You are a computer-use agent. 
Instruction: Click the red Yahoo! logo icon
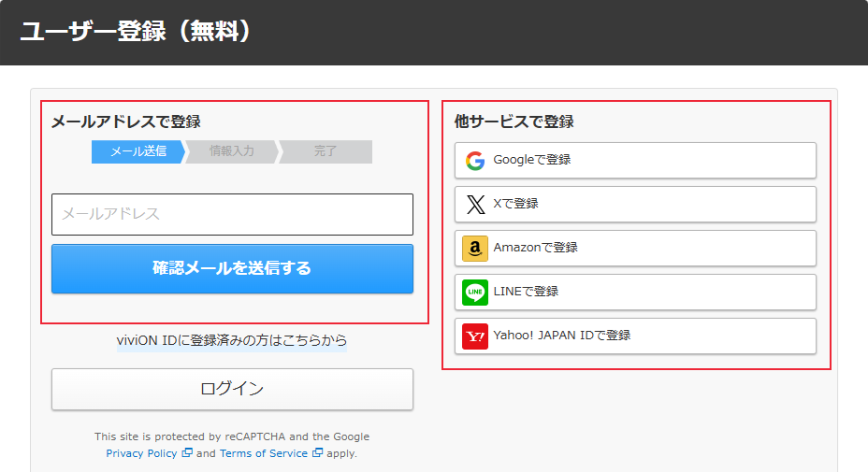click(x=475, y=336)
